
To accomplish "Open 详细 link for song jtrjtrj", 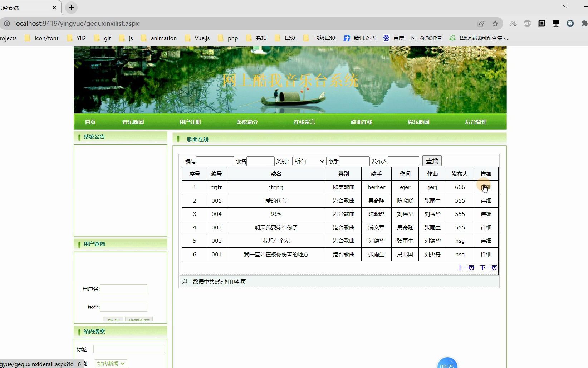I will (486, 187).
